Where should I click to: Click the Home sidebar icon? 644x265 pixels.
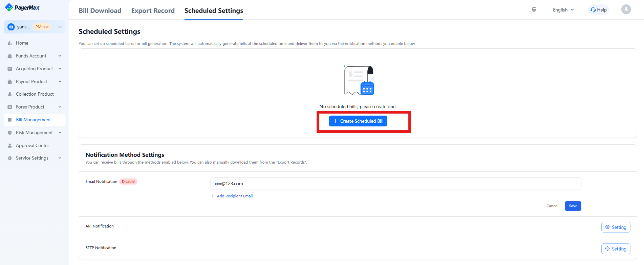(10, 43)
